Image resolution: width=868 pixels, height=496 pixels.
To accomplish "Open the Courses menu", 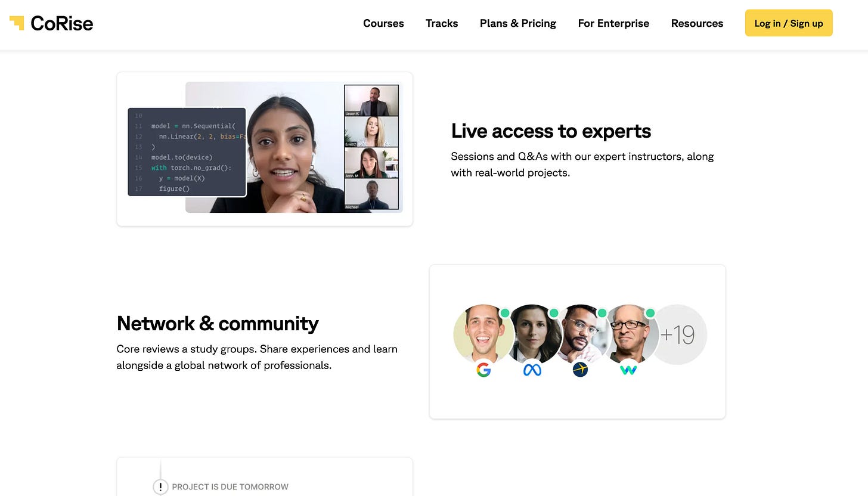I will pyautogui.click(x=383, y=23).
